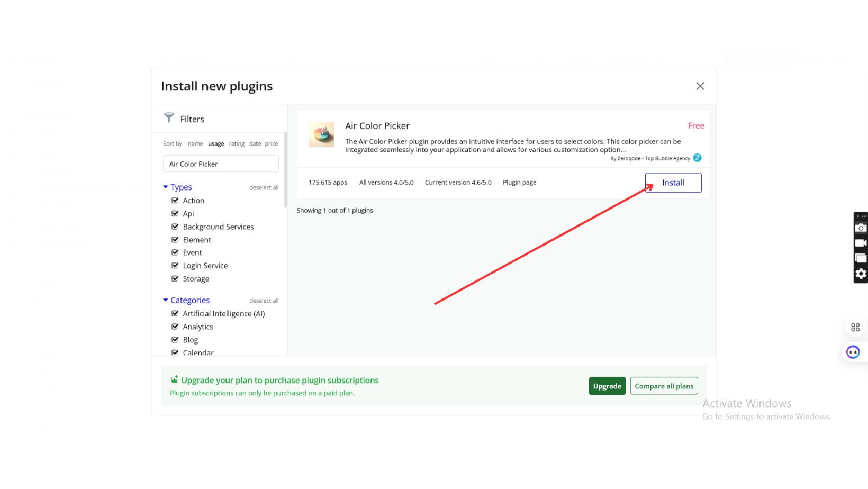The image size is (868, 489).
Task: Click the video recording icon in the capture toolbar
Action: [x=861, y=243]
